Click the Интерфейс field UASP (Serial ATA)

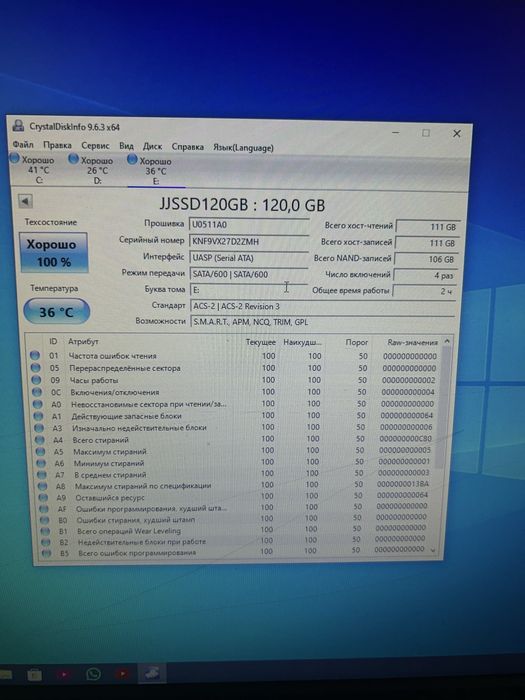click(x=249, y=258)
